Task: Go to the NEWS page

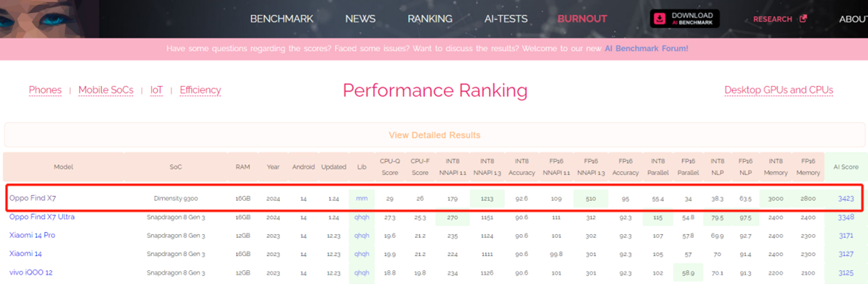Action: [x=360, y=19]
